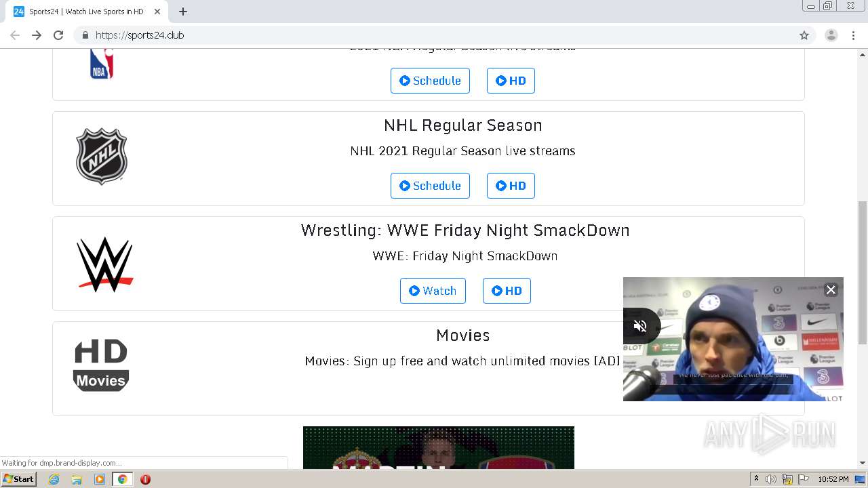Click the floating press conference video
The height and width of the screenshot is (488, 868).
point(733,339)
